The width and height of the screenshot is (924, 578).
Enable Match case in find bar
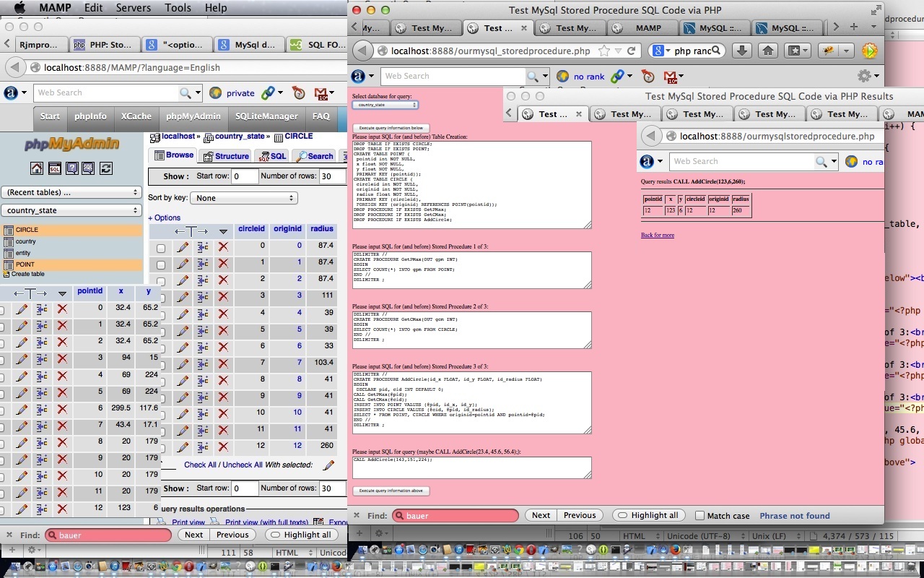(x=699, y=515)
